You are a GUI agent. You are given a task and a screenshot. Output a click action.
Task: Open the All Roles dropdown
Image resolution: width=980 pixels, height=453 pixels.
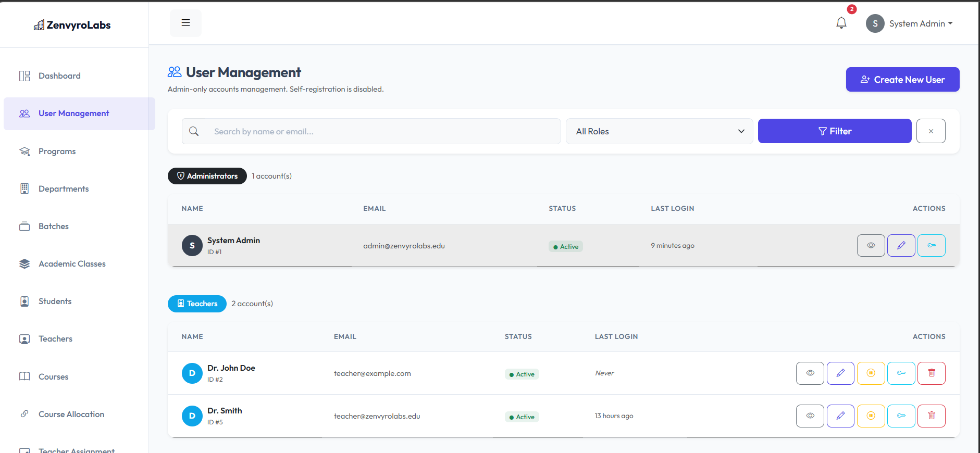click(659, 131)
